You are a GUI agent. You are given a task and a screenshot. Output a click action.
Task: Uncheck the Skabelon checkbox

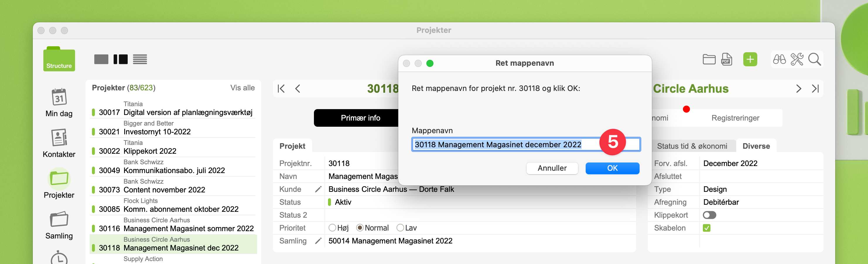click(707, 228)
